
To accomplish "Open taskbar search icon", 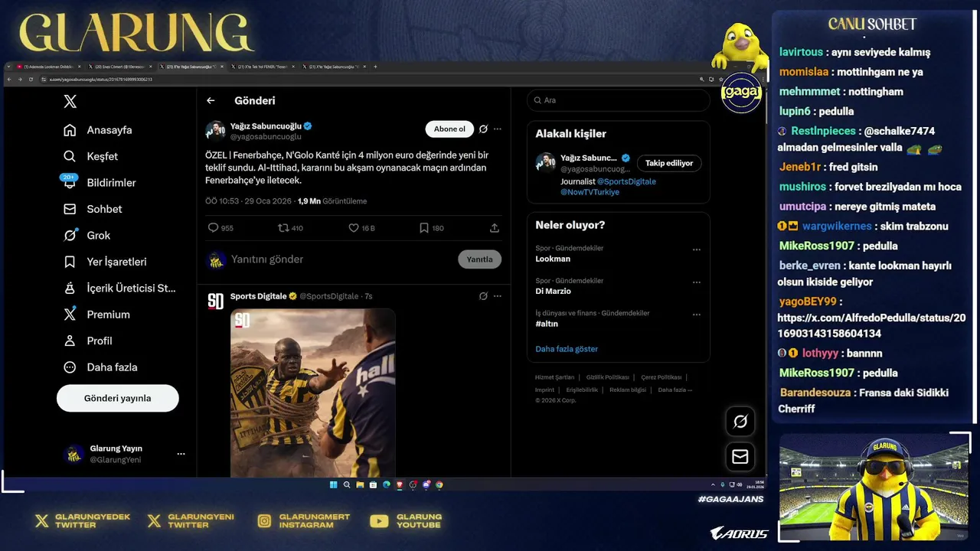I will 347,484.
